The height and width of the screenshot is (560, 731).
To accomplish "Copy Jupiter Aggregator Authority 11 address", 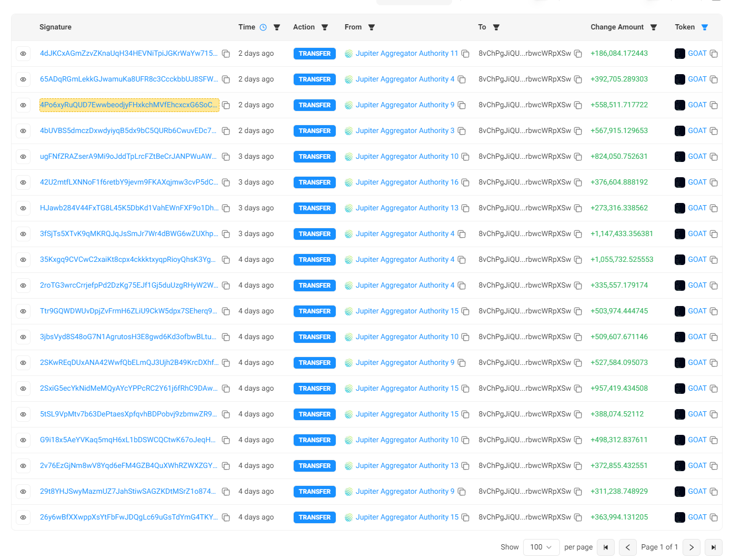I will click(465, 54).
